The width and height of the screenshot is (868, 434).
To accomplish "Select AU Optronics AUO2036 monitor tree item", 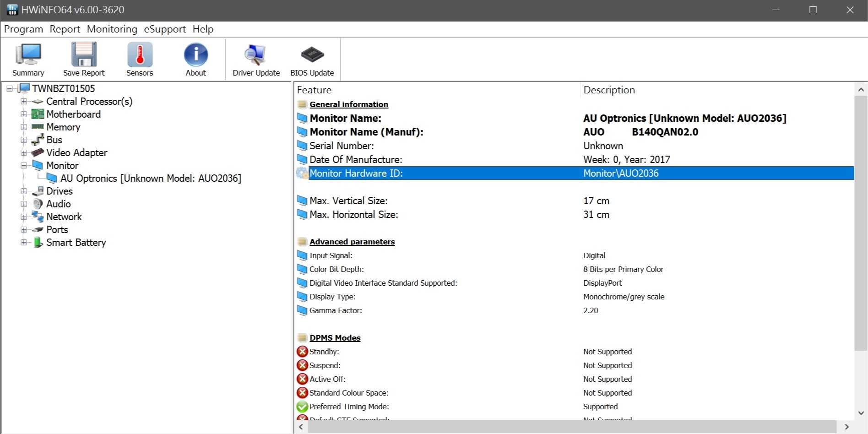I will [151, 178].
